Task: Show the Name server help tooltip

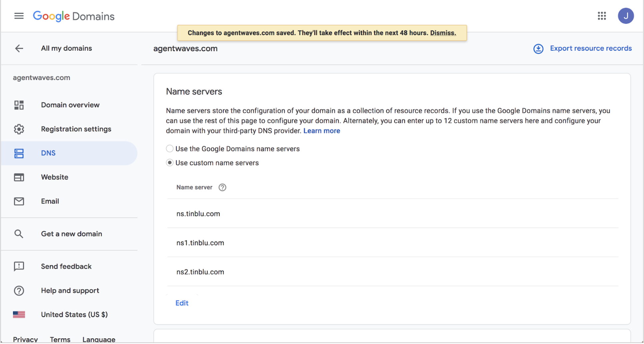Action: pyautogui.click(x=222, y=187)
